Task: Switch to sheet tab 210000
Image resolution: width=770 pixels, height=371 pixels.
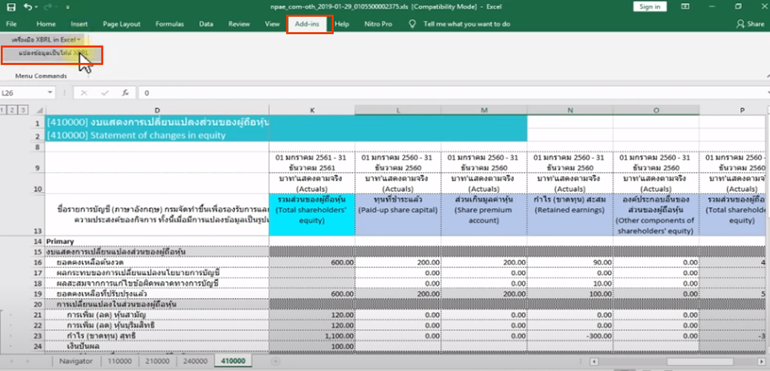Action: click(x=157, y=361)
